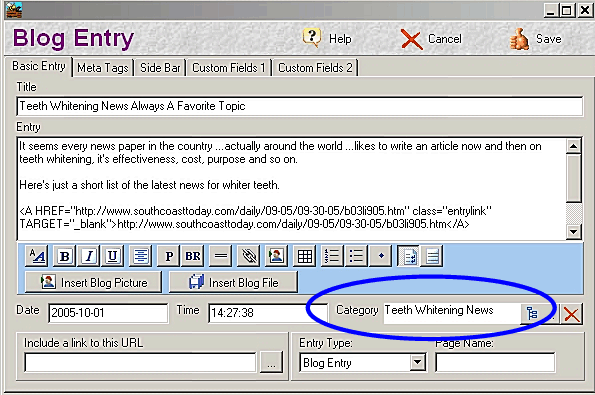Click the picture icon in formatting toolbar

click(276, 256)
